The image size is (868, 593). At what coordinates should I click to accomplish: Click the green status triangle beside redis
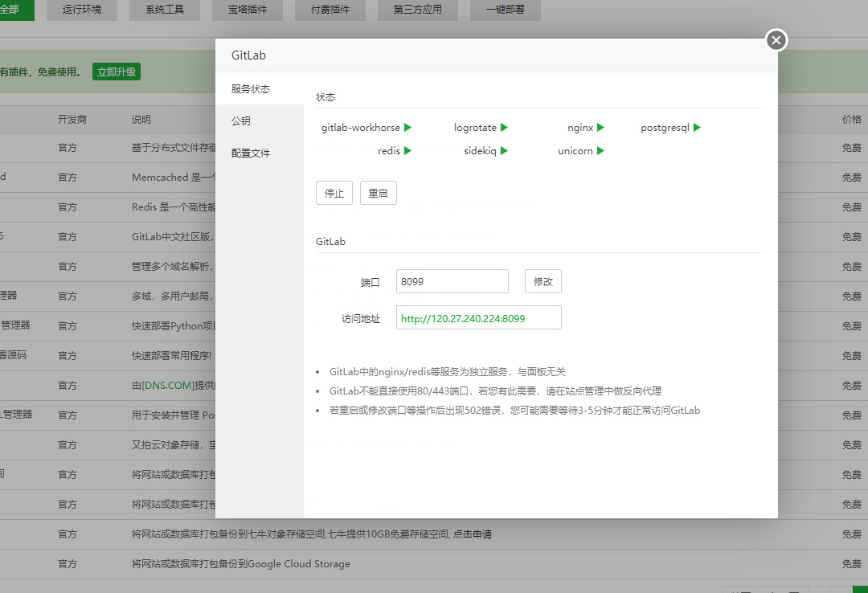click(408, 150)
